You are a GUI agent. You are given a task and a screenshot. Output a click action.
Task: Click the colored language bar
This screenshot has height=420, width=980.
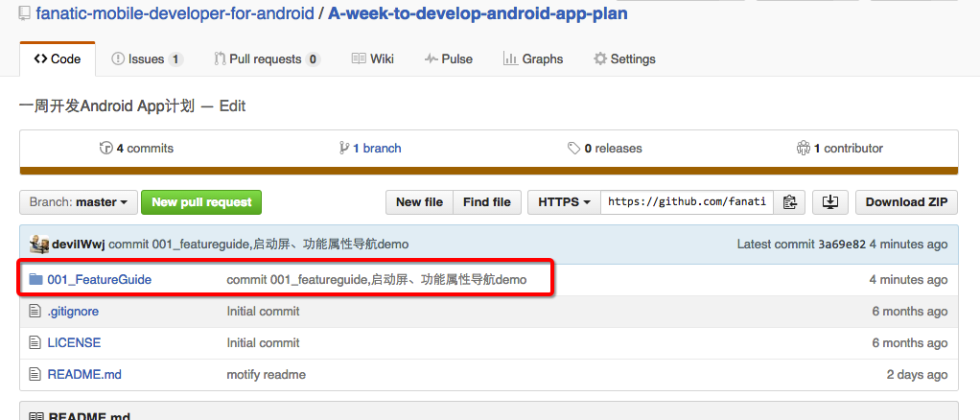click(489, 171)
